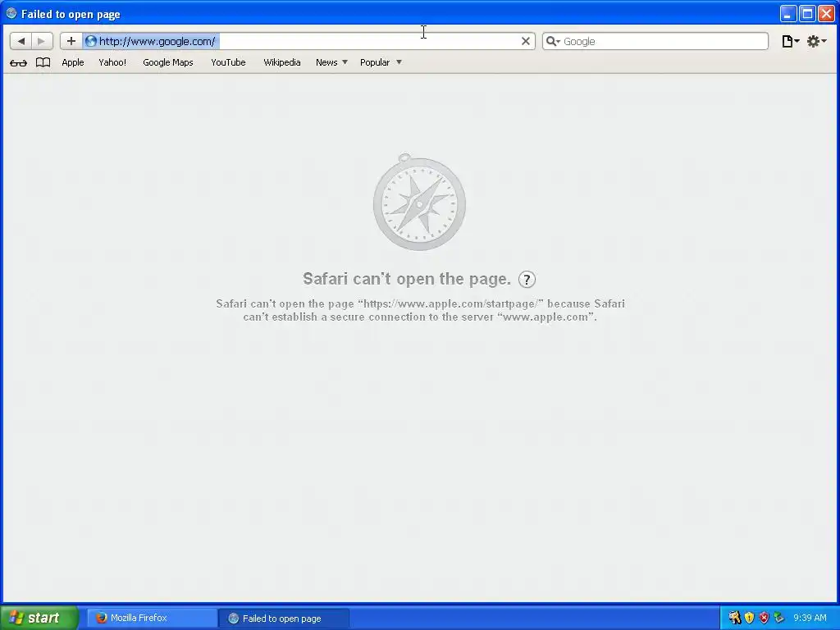This screenshot has width=840, height=630.
Task: Open the Yahoo! bookmark
Action: [x=112, y=62]
